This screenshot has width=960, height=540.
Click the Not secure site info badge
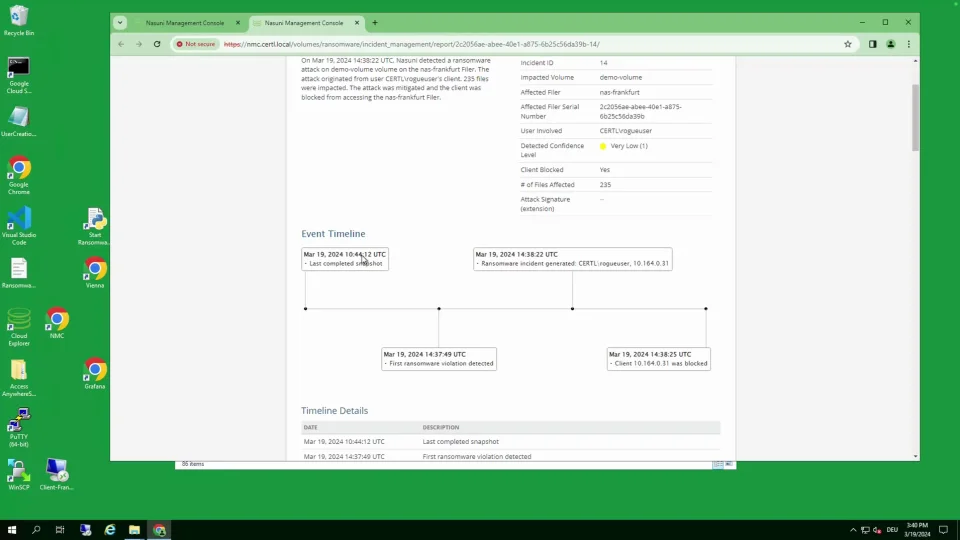coord(196,44)
